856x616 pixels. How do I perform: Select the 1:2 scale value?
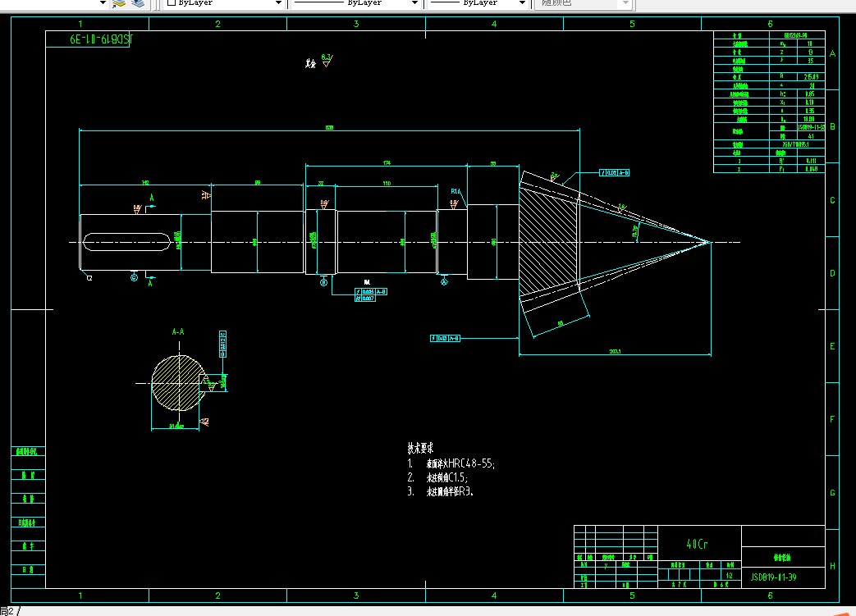[730, 576]
